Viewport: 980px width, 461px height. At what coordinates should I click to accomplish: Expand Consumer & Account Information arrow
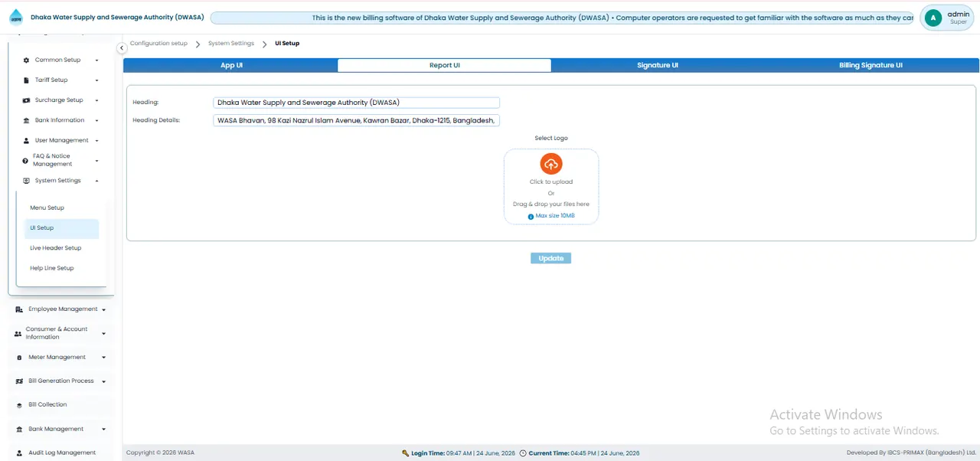click(x=103, y=334)
